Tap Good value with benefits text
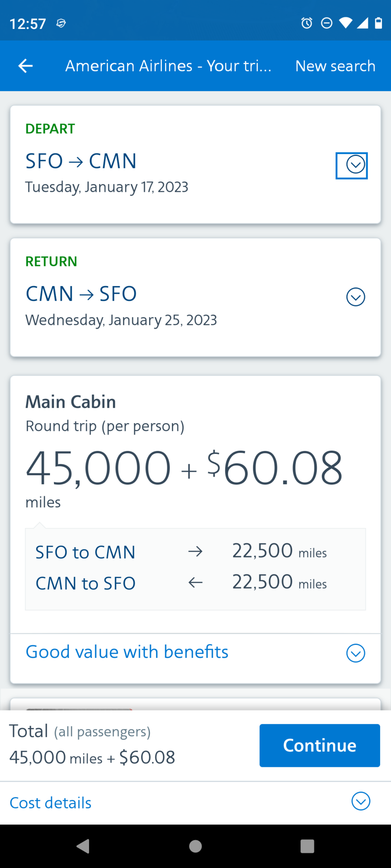 pyautogui.click(x=127, y=652)
